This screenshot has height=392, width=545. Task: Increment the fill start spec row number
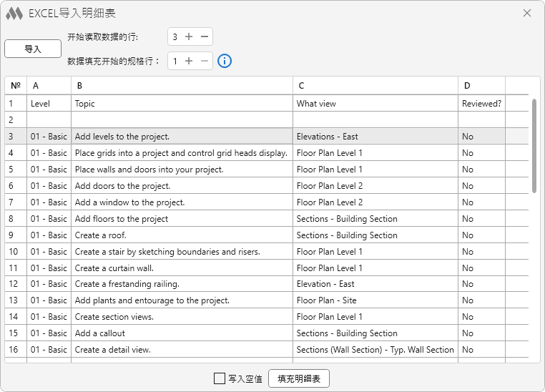click(189, 61)
